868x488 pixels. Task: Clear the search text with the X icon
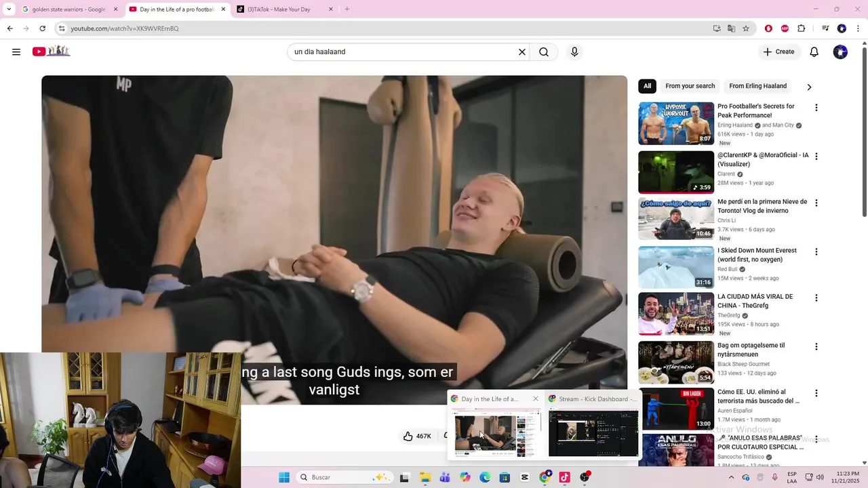pyautogui.click(x=522, y=52)
